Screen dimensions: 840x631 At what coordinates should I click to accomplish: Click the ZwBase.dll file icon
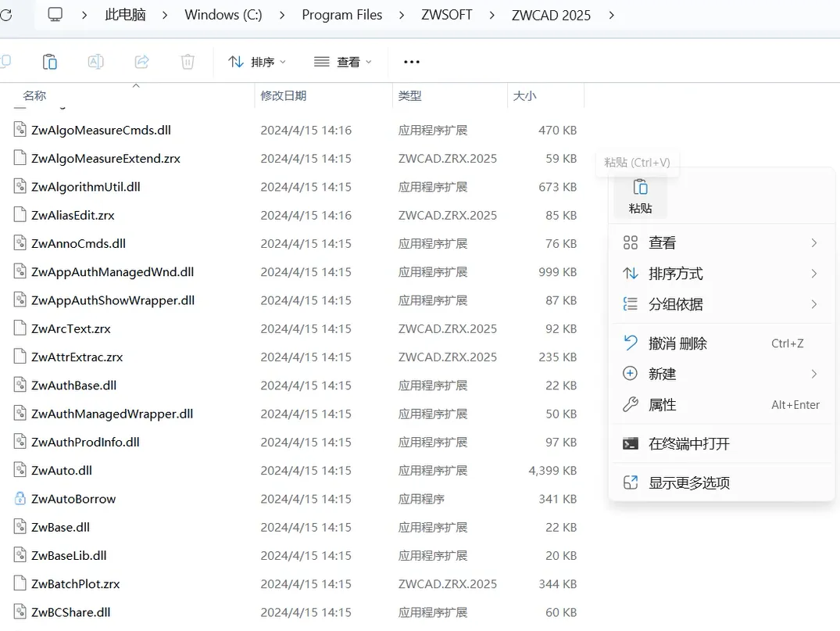(20, 527)
